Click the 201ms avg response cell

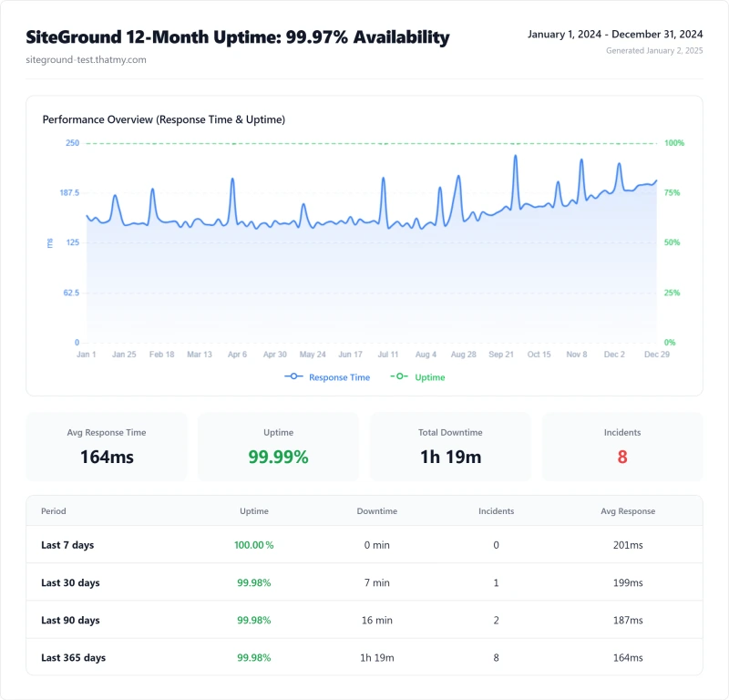tap(628, 545)
